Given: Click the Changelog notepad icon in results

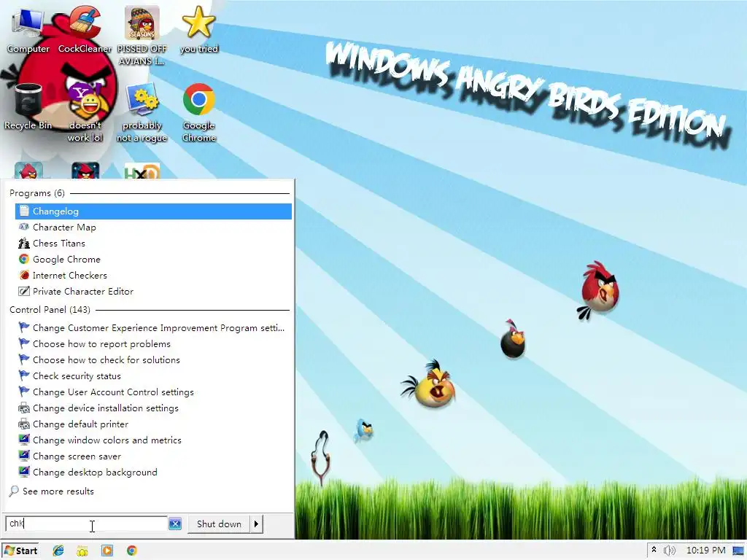Looking at the screenshot, I should (24, 211).
